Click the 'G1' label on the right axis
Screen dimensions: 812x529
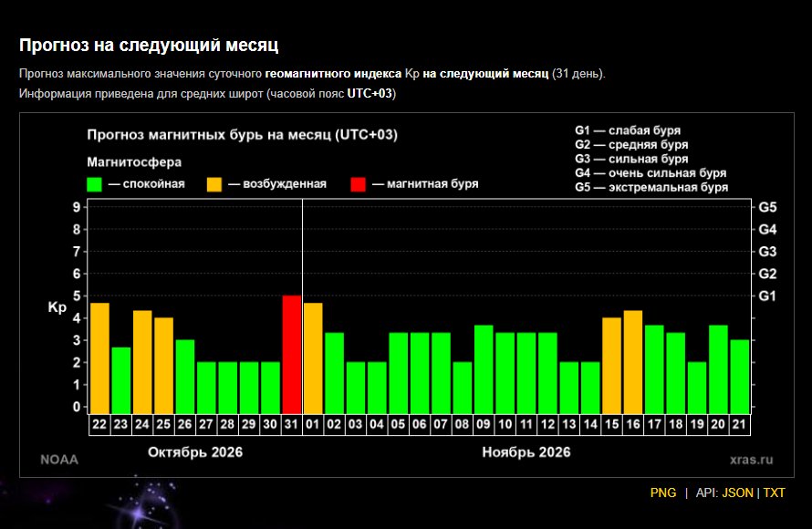coord(767,296)
